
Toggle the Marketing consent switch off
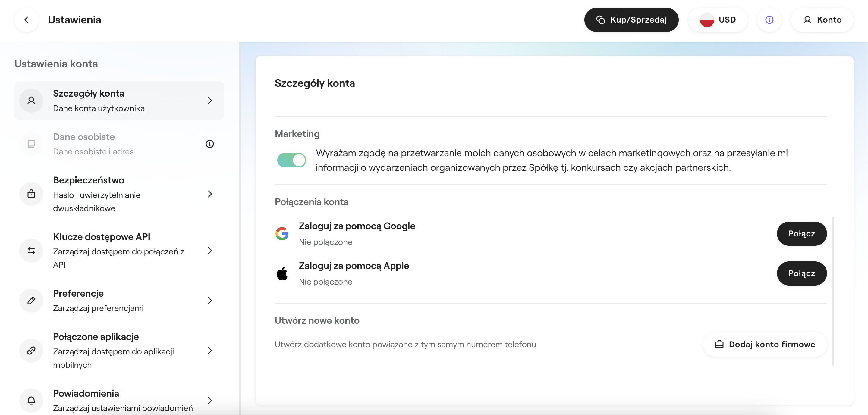click(291, 160)
